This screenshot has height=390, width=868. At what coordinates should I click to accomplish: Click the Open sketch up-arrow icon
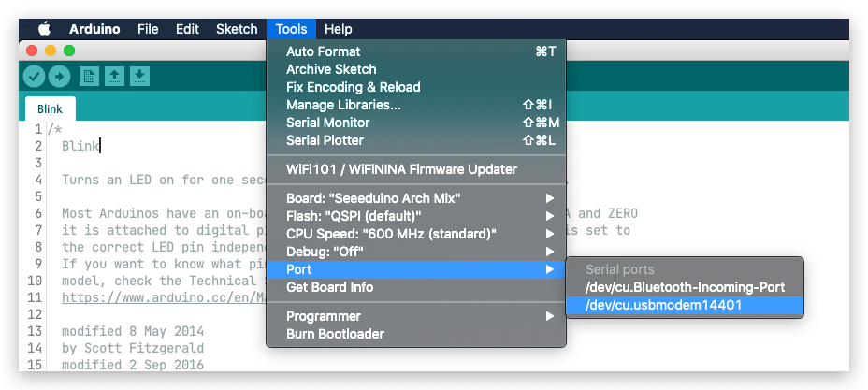115,77
